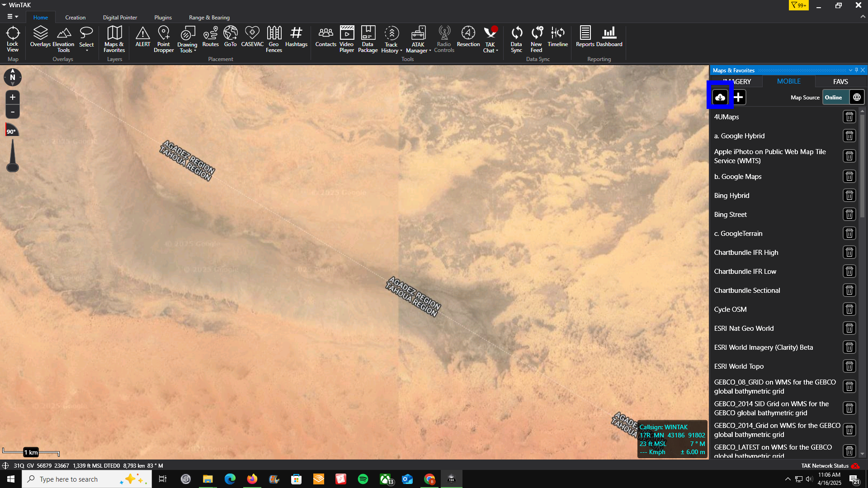Screen dimensions: 868x488
Task: Click the add map source plus icon
Action: click(x=738, y=97)
